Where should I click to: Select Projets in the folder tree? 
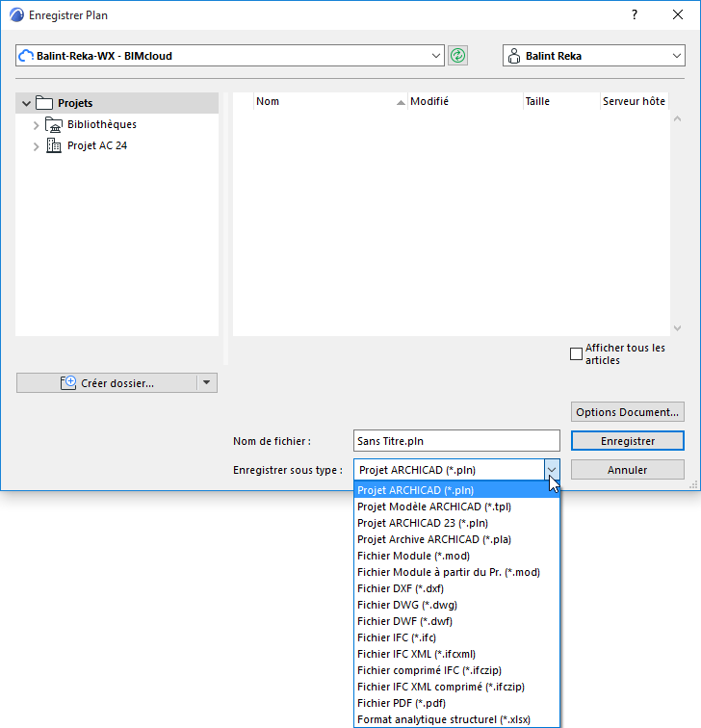tap(117, 103)
